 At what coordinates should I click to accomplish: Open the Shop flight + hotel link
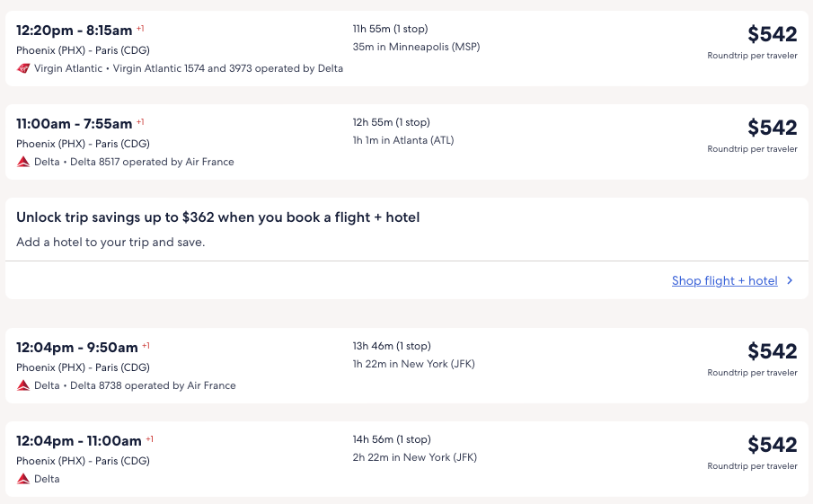tap(724, 281)
